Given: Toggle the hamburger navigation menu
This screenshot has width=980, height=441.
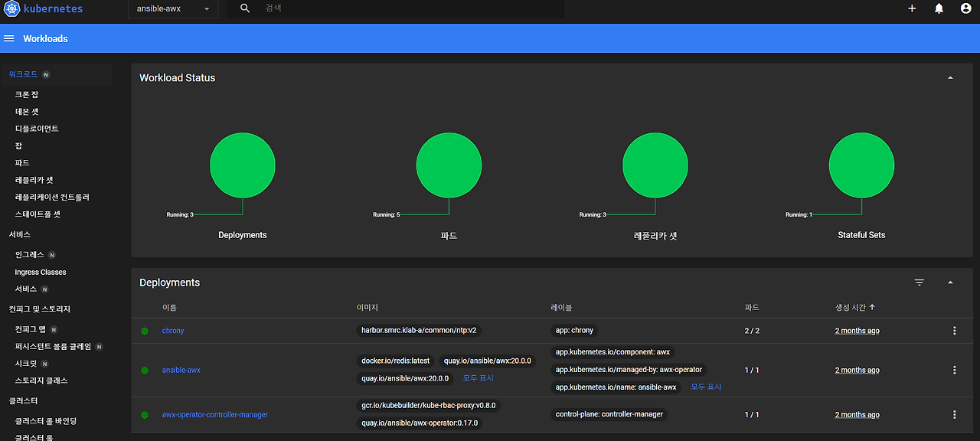Looking at the screenshot, I should pyautogui.click(x=9, y=38).
